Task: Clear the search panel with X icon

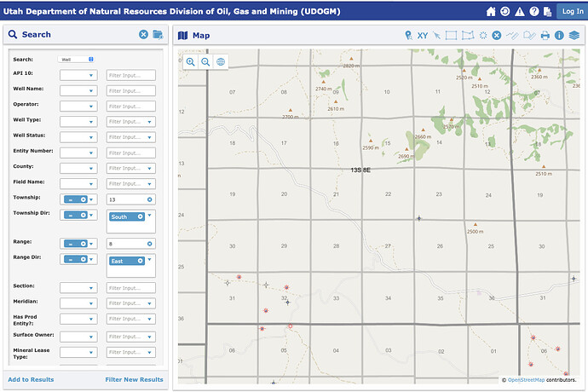Action: click(x=144, y=35)
